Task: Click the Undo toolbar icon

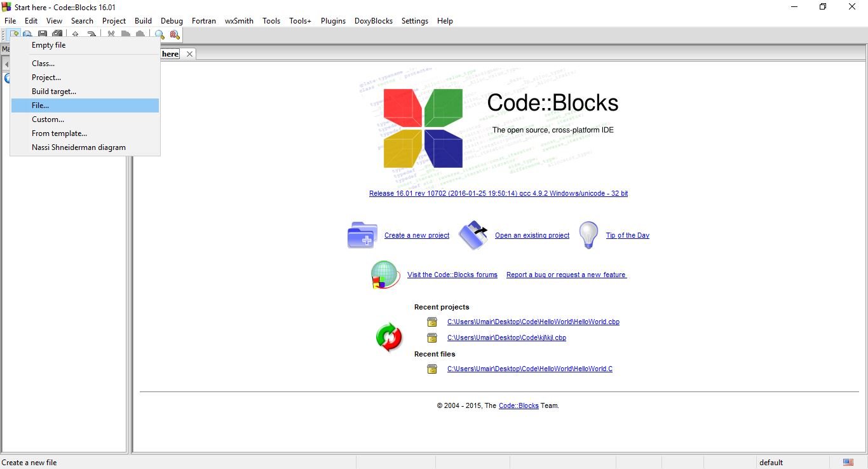Action: 75,35
